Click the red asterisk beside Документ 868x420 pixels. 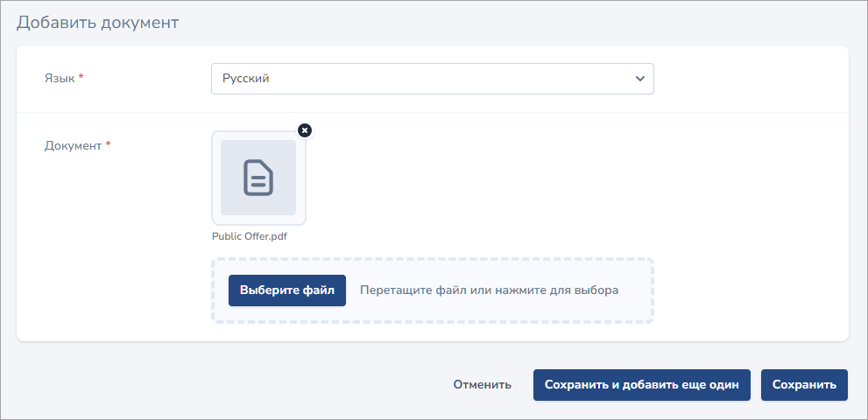tap(109, 146)
